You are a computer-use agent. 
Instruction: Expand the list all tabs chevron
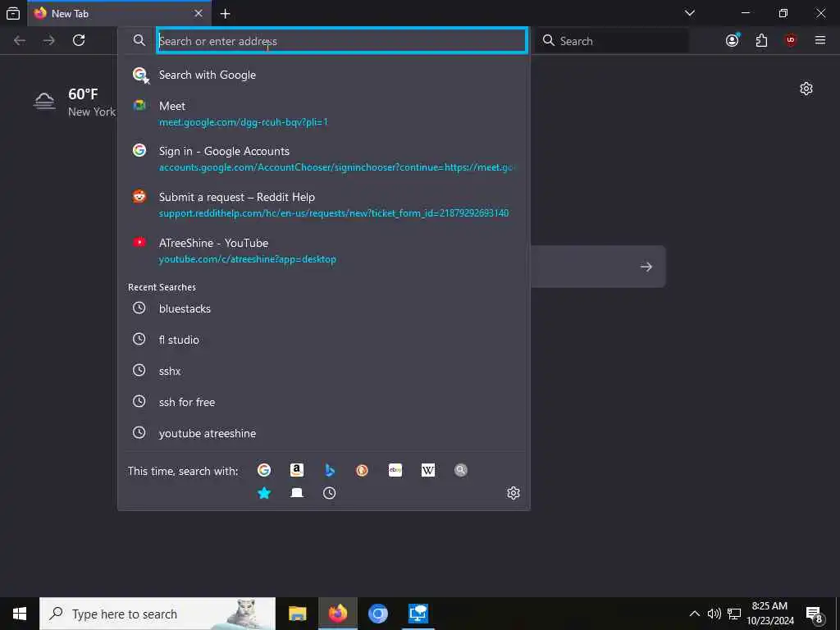pos(690,13)
